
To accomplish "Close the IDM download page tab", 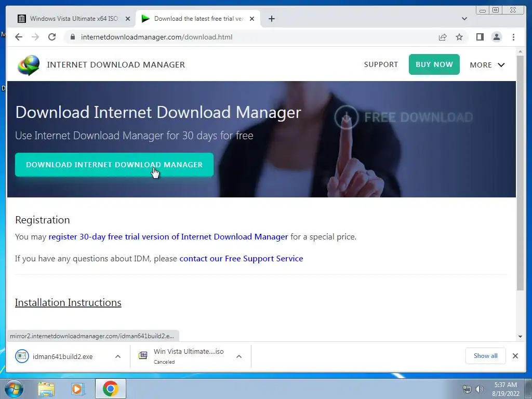I will [x=252, y=19].
